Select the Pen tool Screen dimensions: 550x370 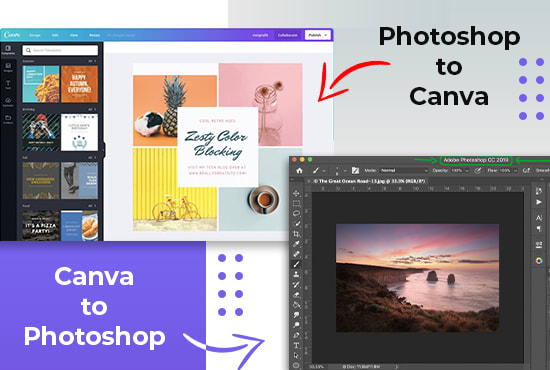click(296, 335)
